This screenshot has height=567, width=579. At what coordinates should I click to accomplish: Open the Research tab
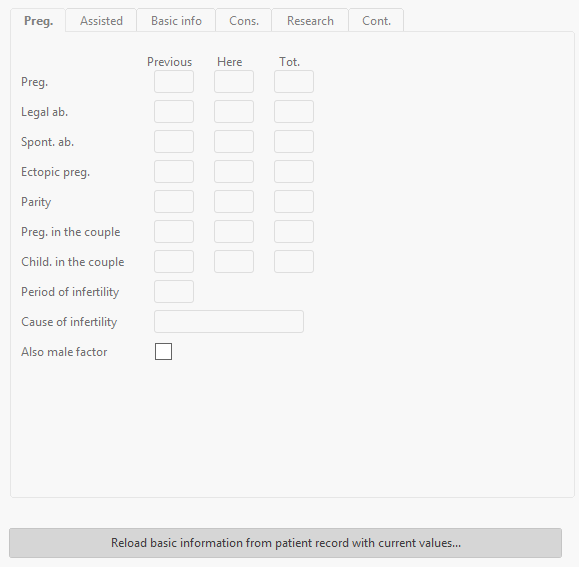[310, 21]
